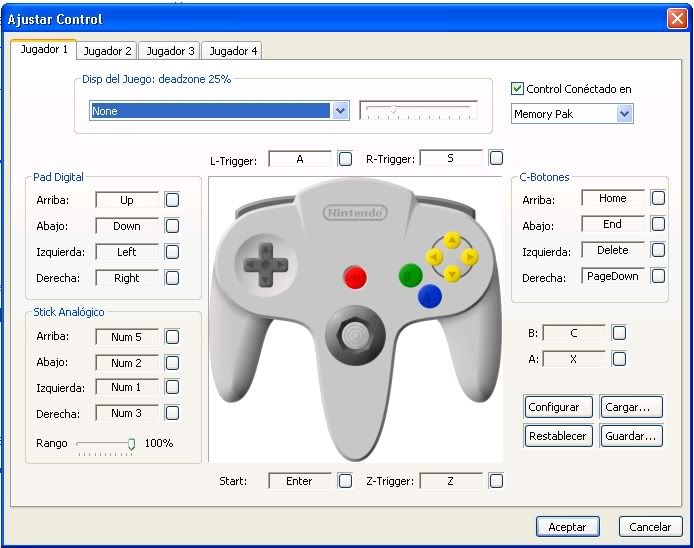Dismiss with the Cancelar button

(650, 527)
